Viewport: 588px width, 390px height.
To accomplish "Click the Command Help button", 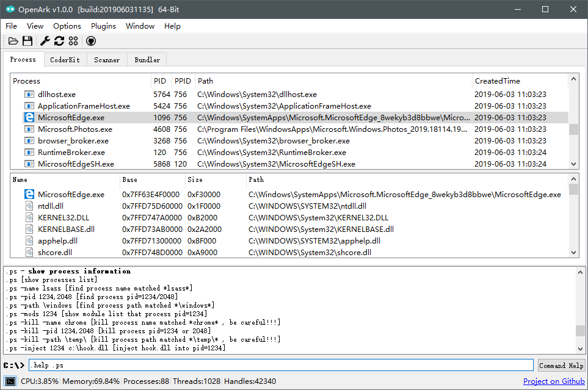I will click(x=561, y=365).
